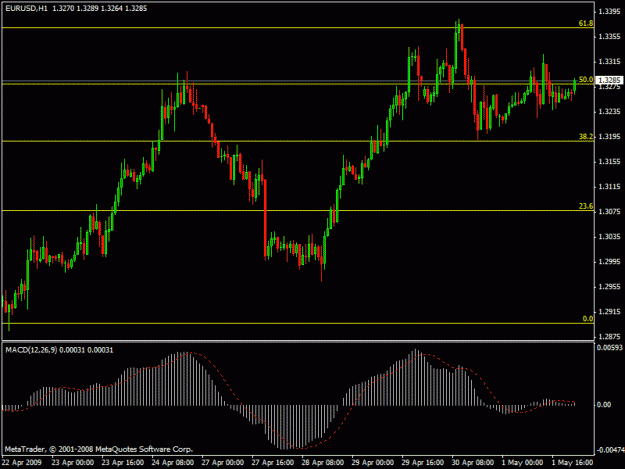Select the 23.6 Fibonacci level label

tap(586, 206)
